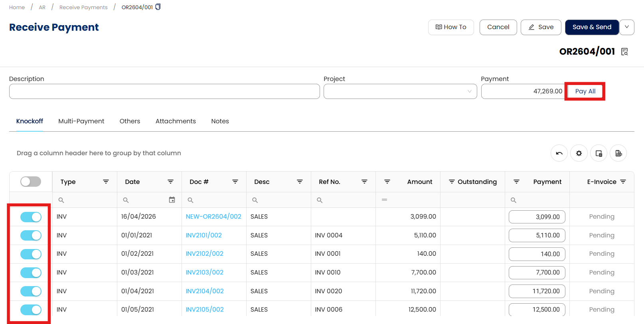Click into the Description input field
This screenshot has width=644, height=324.
(164, 91)
